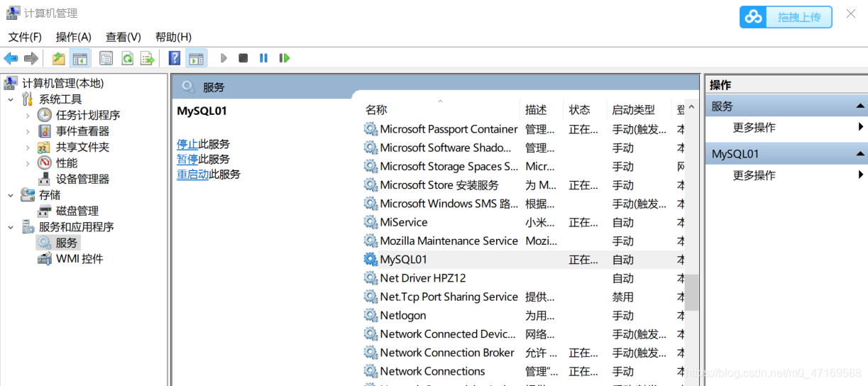The height and width of the screenshot is (386, 868).
Task: Open the Properties toolbar icon
Action: point(106,58)
